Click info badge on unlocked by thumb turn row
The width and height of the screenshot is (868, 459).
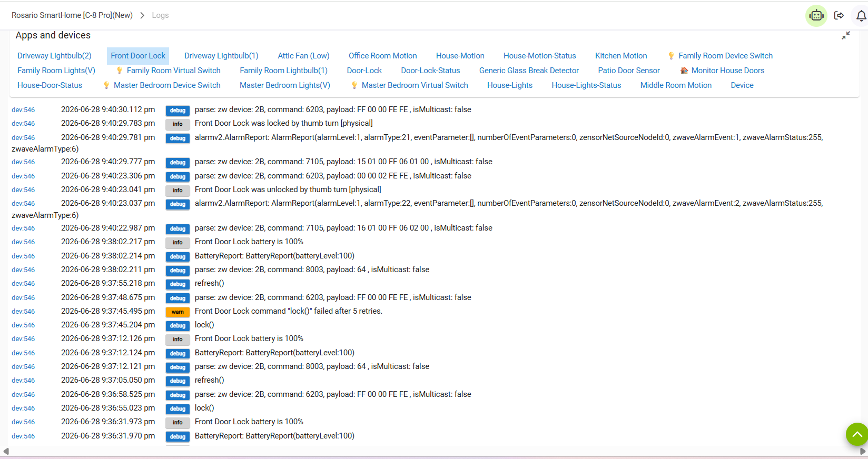tap(177, 190)
